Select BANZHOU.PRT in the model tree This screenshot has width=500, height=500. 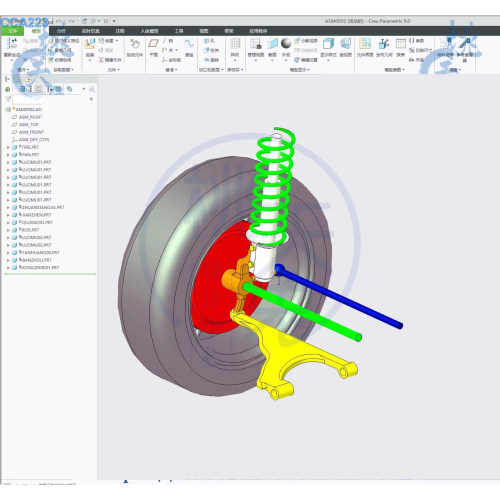pyautogui.click(x=32, y=260)
